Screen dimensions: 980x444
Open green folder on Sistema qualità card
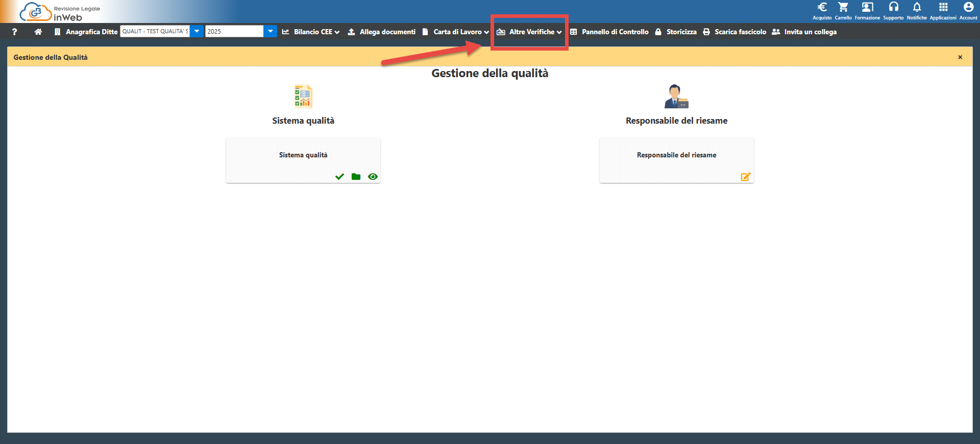click(356, 177)
